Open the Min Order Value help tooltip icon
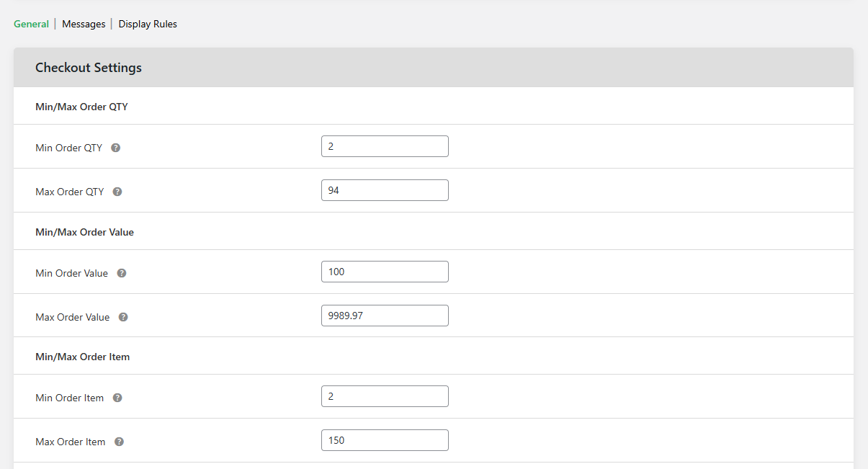The width and height of the screenshot is (868, 469). coord(121,272)
